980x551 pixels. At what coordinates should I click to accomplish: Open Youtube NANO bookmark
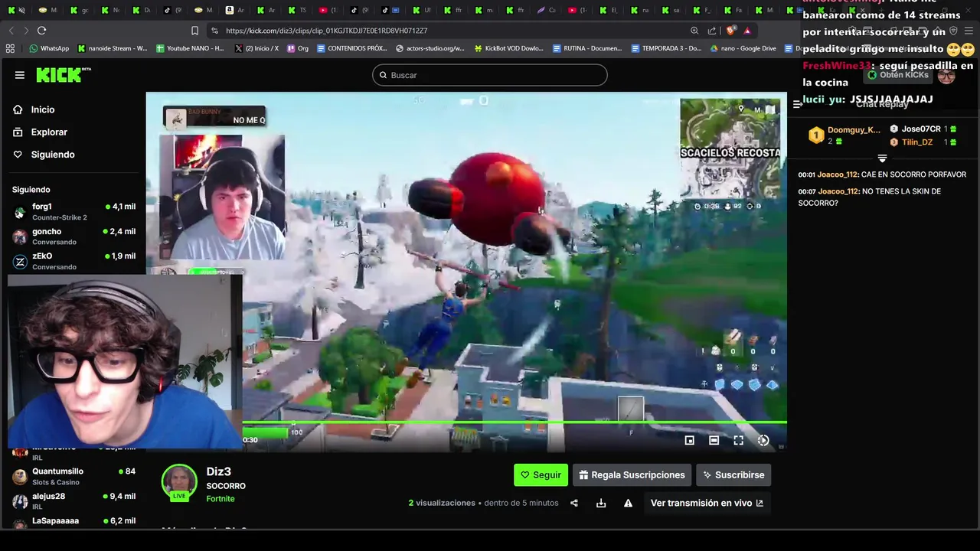coord(190,48)
